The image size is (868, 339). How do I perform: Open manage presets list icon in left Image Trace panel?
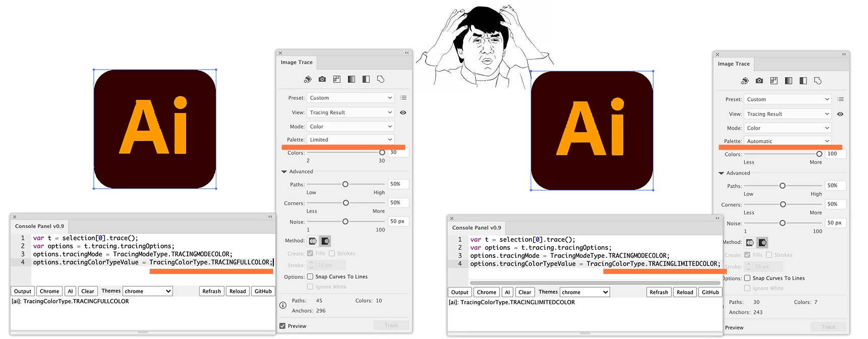tap(403, 98)
